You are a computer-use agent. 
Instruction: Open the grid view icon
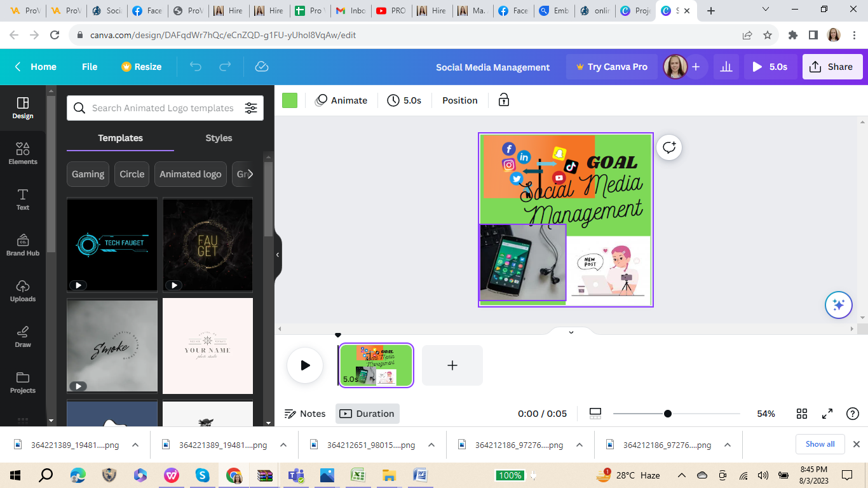802,414
